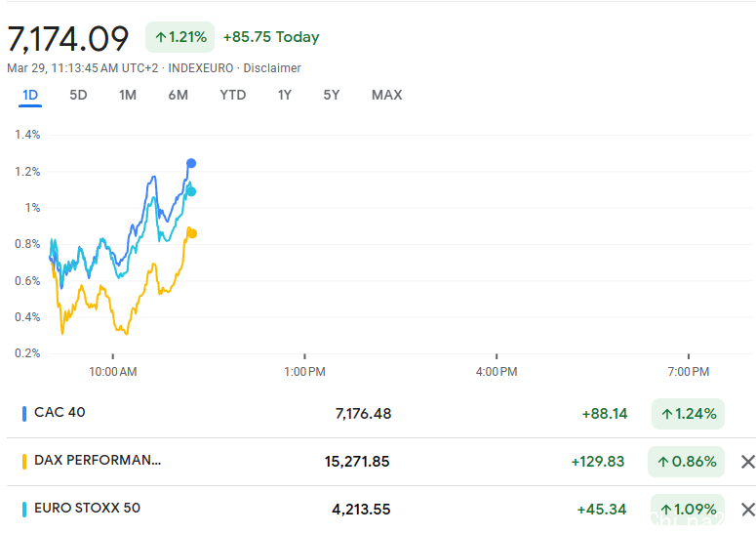This screenshot has width=756, height=533.
Task: Click the yellow DAX color marker
Action: point(24,462)
